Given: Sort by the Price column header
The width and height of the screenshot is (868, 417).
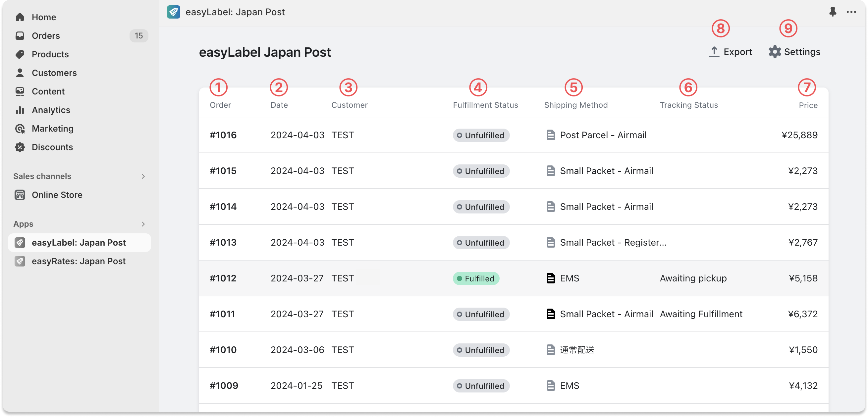Looking at the screenshot, I should [x=808, y=105].
